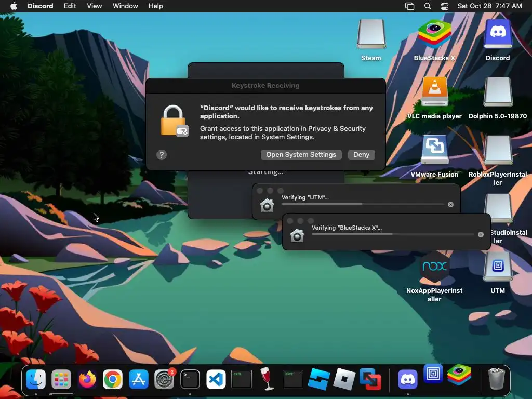Click the Verifying "UTM" label
The width and height of the screenshot is (532, 399).
305,197
